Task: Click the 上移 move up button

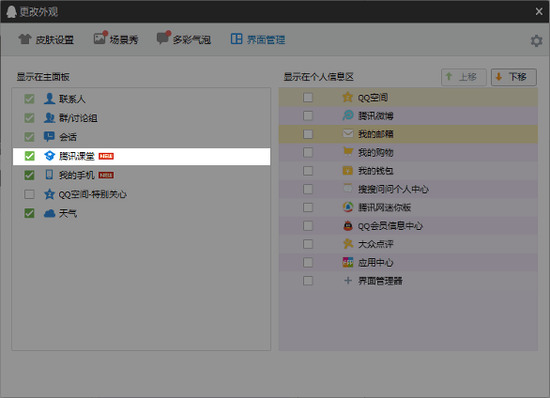Action: (x=464, y=77)
